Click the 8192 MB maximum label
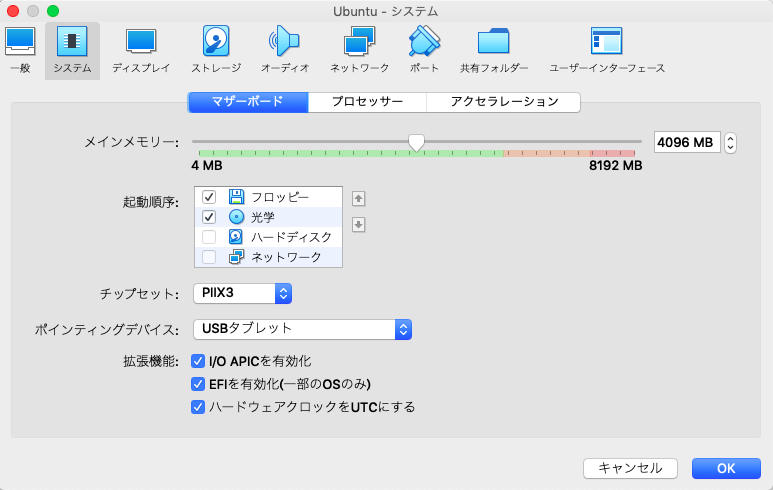 point(615,166)
